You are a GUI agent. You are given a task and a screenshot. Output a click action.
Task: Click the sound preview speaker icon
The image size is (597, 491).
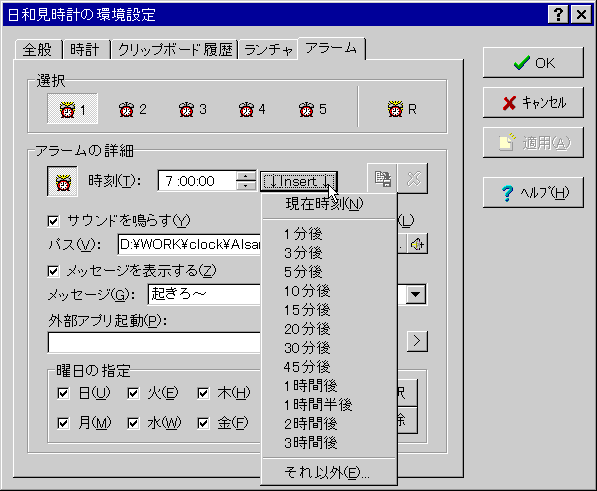417,244
